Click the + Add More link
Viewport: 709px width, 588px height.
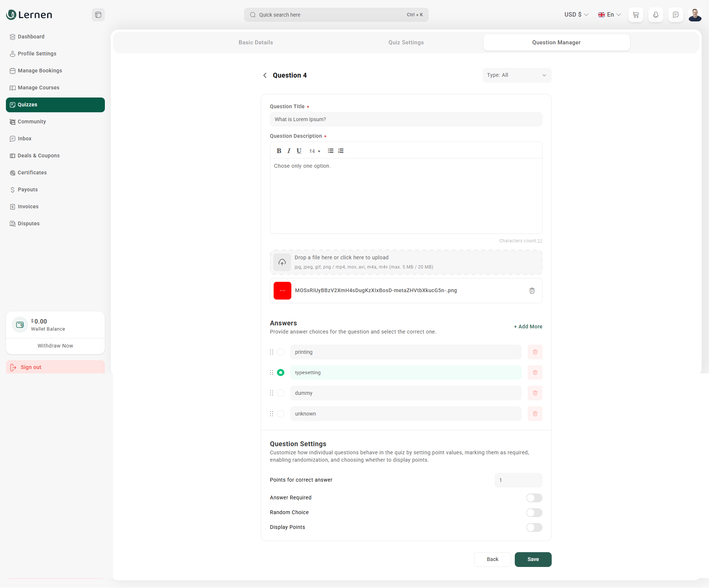point(528,327)
